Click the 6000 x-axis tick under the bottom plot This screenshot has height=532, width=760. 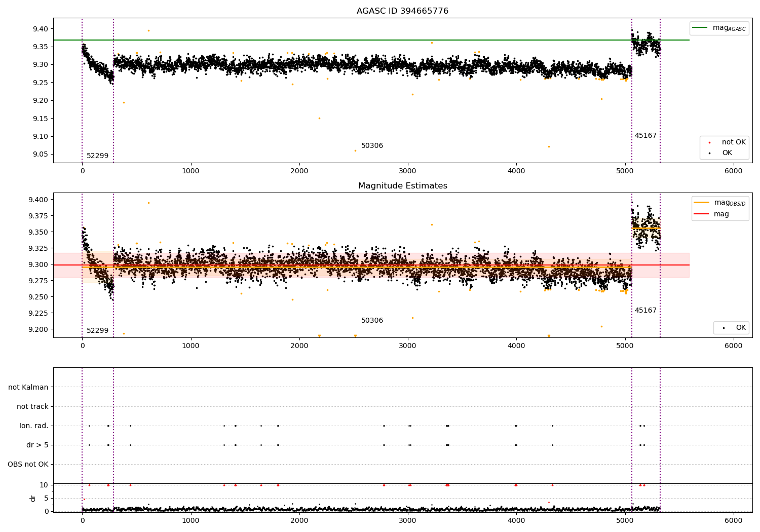pos(734,521)
